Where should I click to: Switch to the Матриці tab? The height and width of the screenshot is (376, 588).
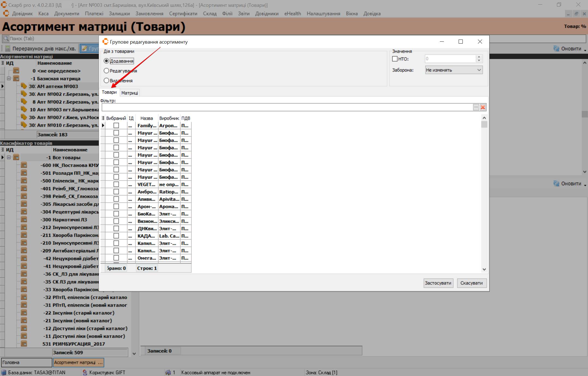point(130,93)
